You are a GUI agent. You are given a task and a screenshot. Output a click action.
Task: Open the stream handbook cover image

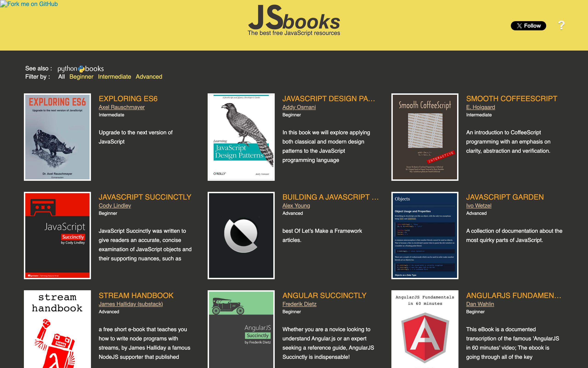57,329
